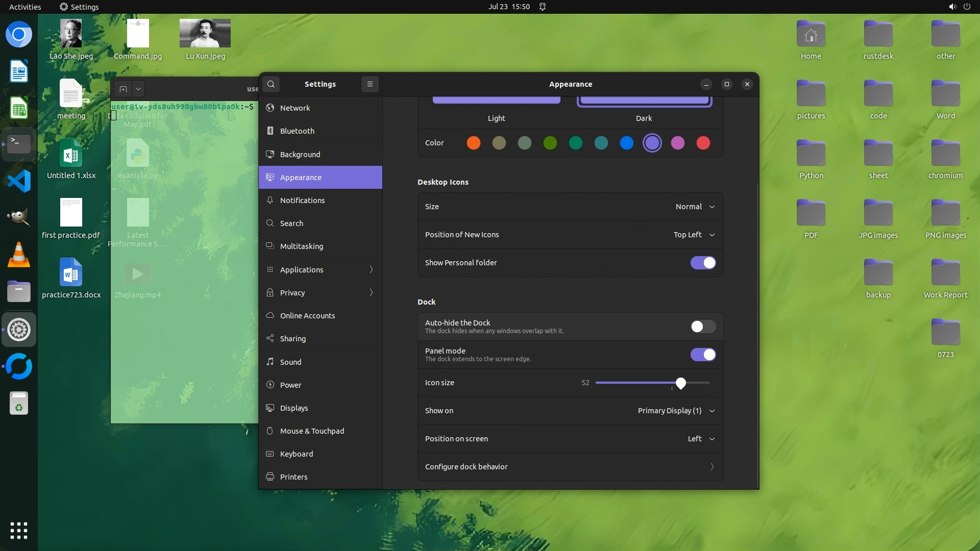
Task: Click new tab icon in terminal
Action: [123, 89]
